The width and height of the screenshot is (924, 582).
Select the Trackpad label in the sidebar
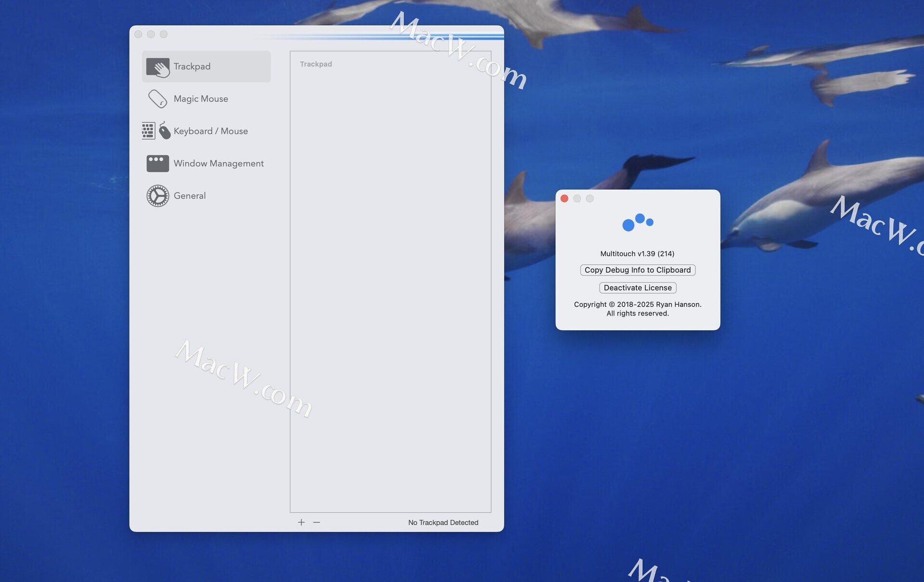click(192, 66)
